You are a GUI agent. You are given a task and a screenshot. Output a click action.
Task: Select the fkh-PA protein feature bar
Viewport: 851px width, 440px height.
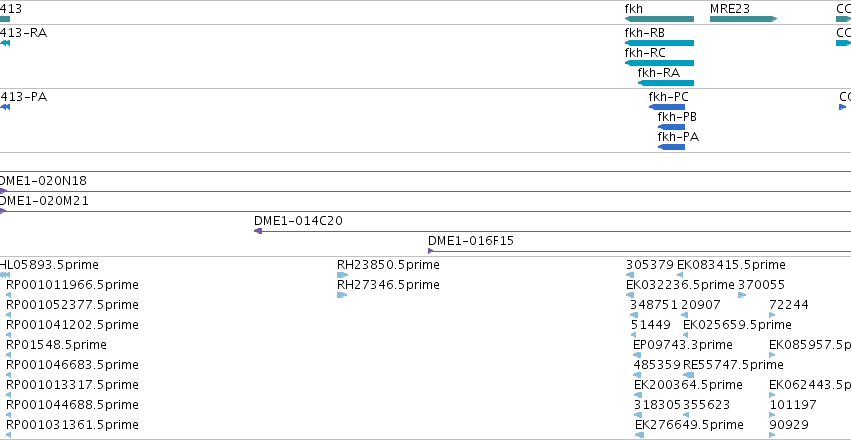(x=671, y=147)
